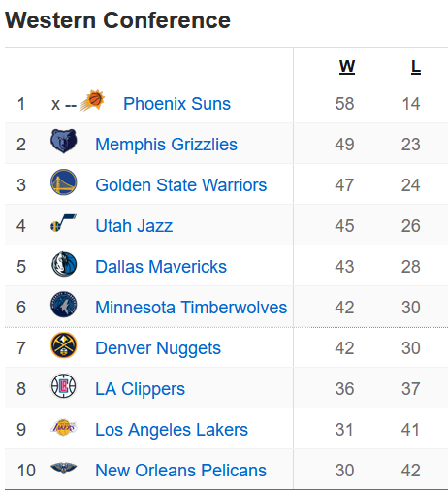Open the Phoenix Suns team link
Image resolution: width=448 pixels, height=490 pixels.
click(x=176, y=104)
